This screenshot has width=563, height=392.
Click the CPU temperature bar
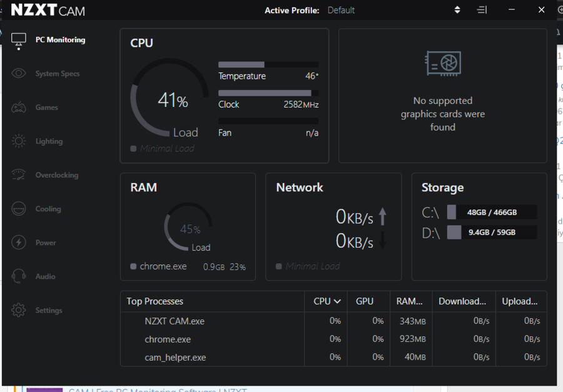point(268,64)
